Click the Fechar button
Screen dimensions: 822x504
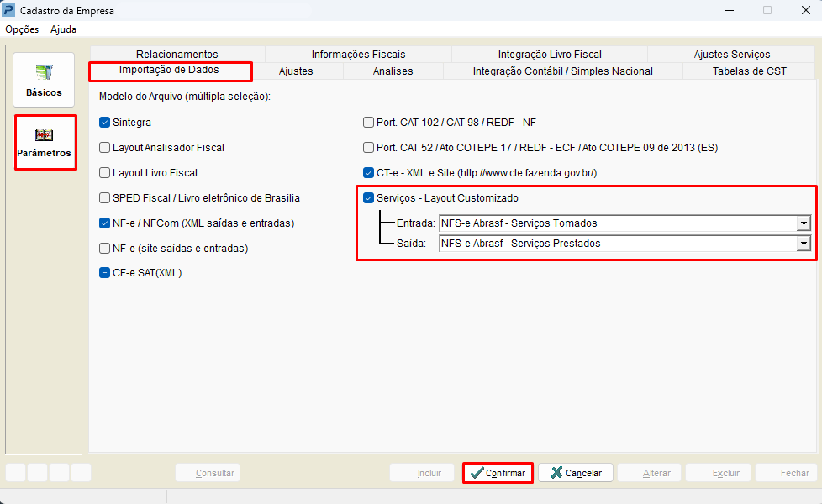pos(787,473)
